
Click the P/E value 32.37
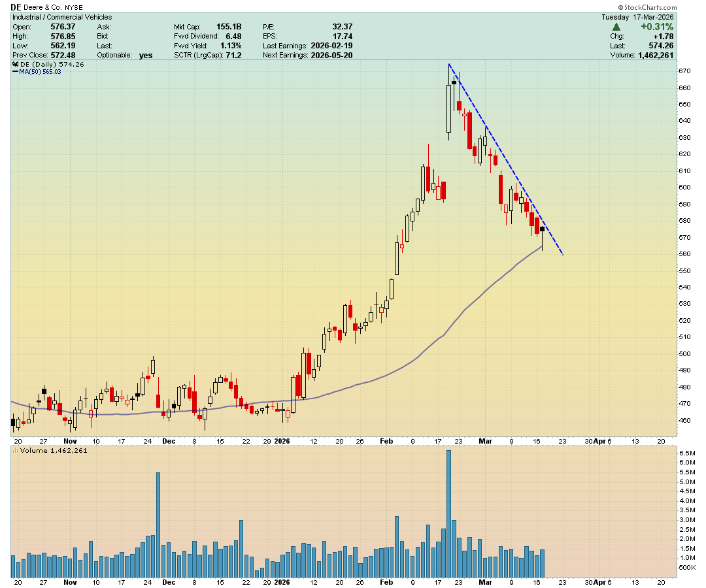tap(343, 27)
